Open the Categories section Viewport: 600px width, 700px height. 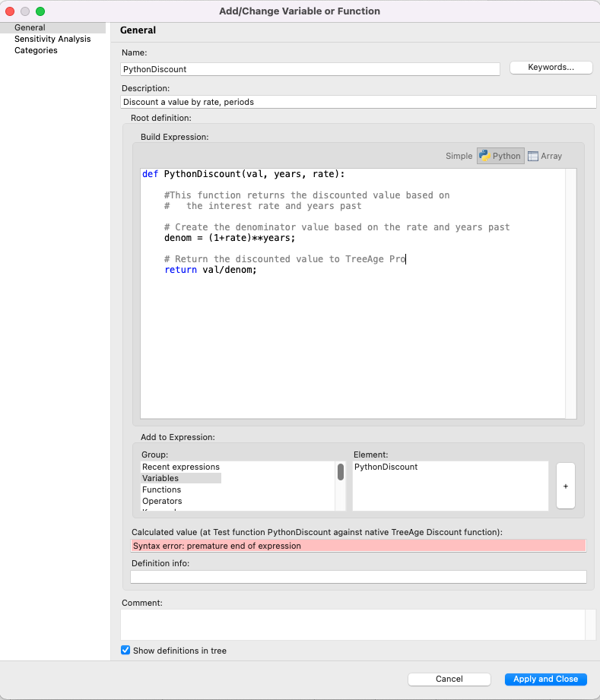pyautogui.click(x=36, y=50)
